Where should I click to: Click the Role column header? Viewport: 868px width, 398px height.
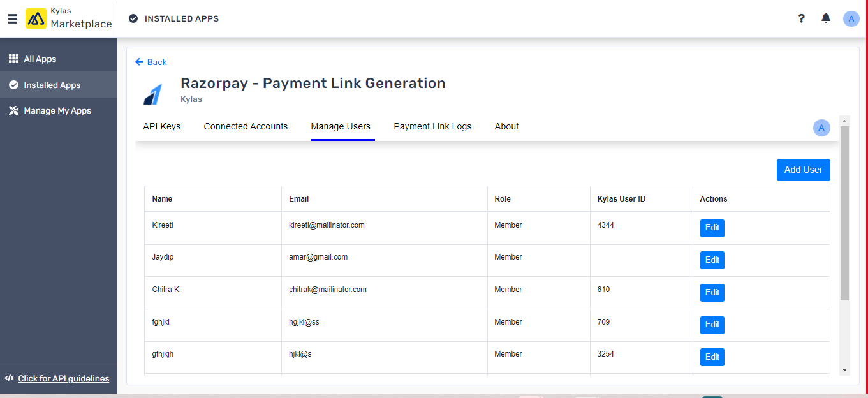[503, 199]
